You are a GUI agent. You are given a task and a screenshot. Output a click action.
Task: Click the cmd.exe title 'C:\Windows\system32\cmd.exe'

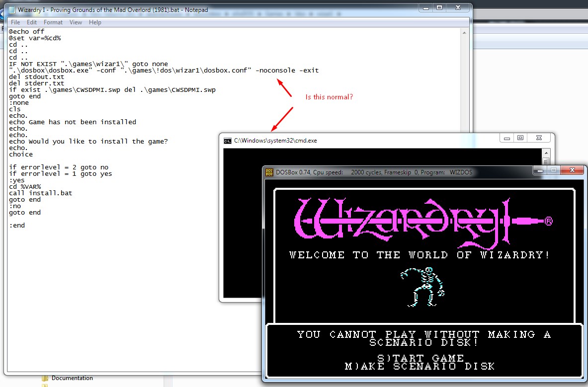coord(275,141)
